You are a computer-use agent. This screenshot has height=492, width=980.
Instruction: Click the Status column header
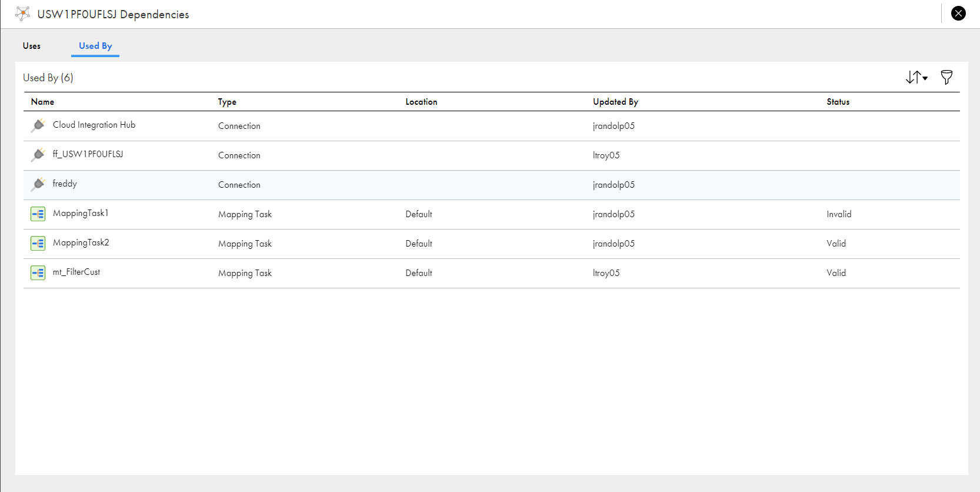click(838, 102)
